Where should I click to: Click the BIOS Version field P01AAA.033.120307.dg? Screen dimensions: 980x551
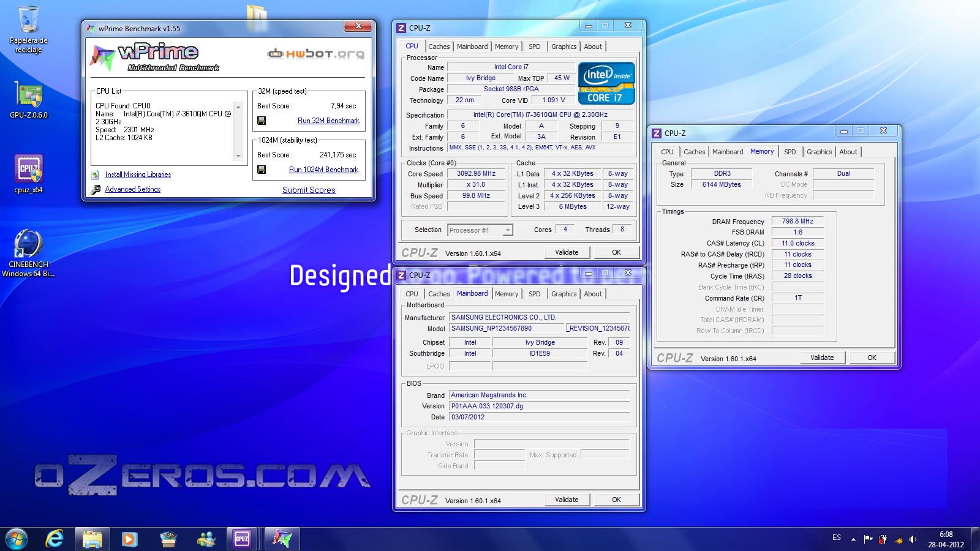point(539,406)
